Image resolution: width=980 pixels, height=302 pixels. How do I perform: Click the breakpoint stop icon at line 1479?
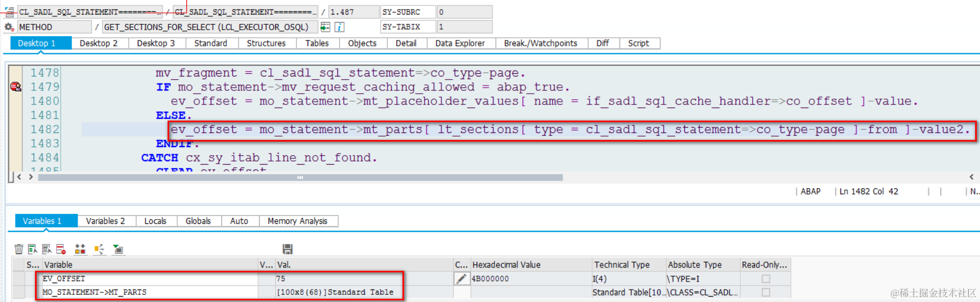[x=16, y=87]
